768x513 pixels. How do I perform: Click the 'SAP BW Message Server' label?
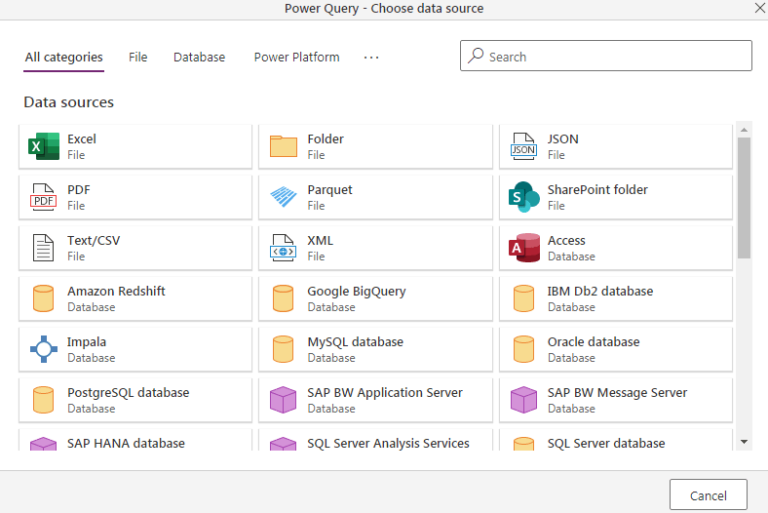coord(617,392)
